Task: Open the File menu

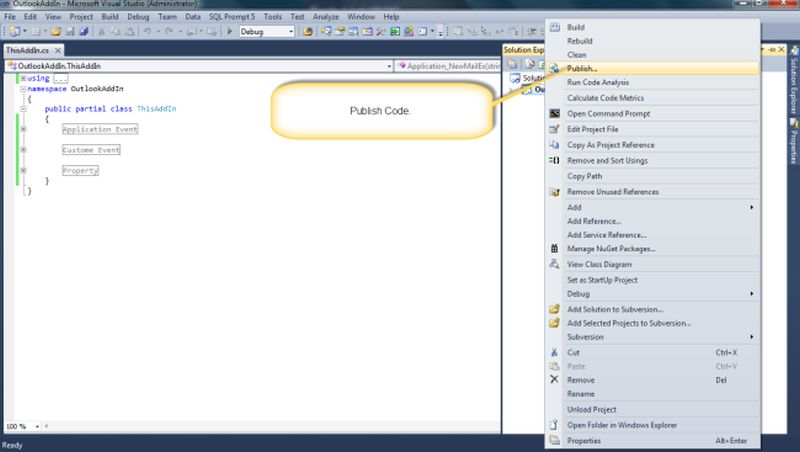Action: tap(10, 16)
